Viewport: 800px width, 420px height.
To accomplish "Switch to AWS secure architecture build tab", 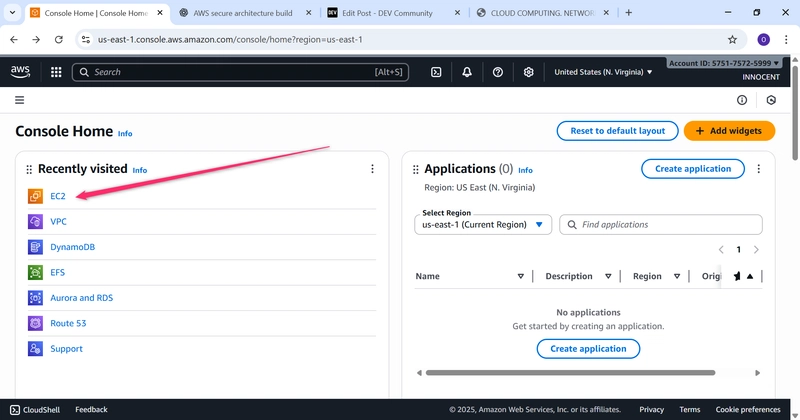I will (x=244, y=13).
